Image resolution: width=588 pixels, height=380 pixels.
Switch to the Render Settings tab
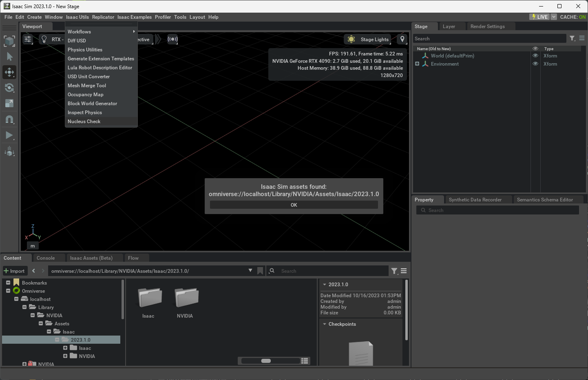coord(487,27)
